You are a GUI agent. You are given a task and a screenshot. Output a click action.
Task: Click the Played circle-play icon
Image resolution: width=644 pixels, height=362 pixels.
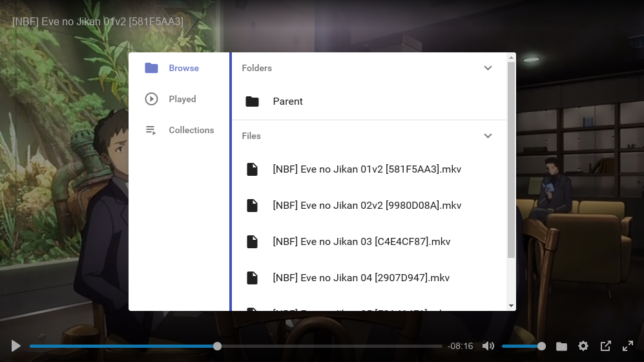coord(152,99)
